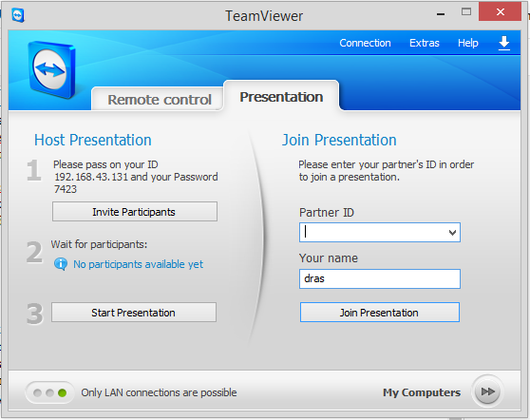Open the Connection menu
This screenshot has width=530, height=420.
(365, 43)
